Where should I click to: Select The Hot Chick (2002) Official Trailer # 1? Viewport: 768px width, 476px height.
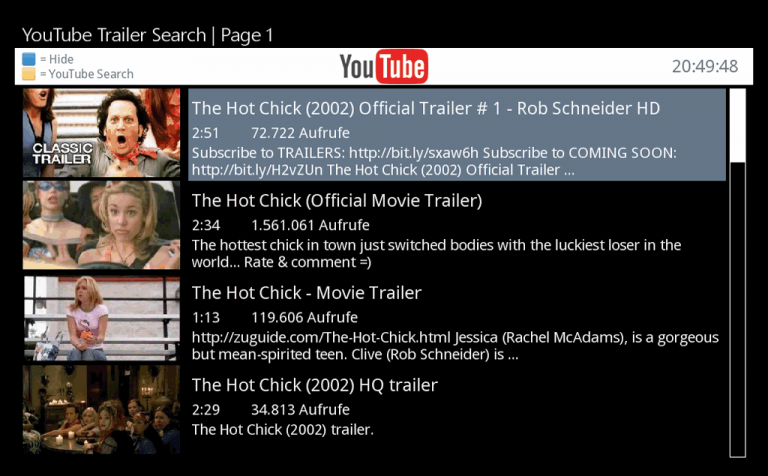[426, 108]
